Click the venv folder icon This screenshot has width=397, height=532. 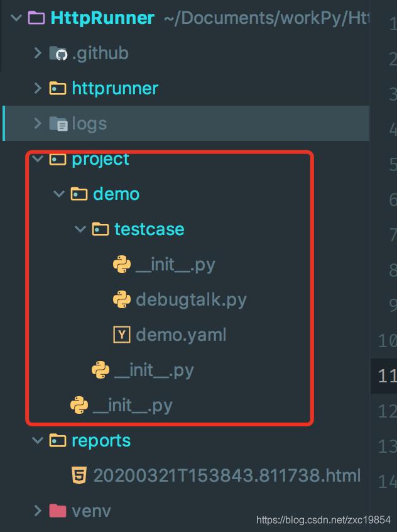(57, 511)
